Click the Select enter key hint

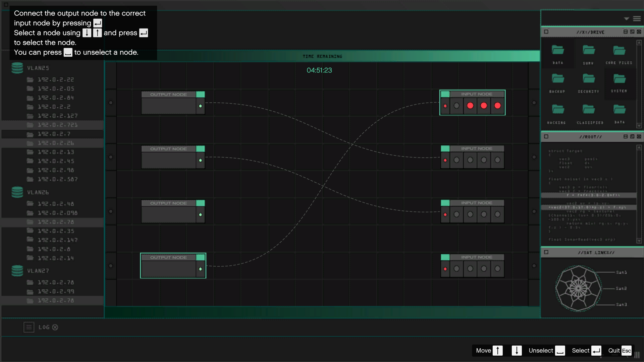tap(586, 351)
